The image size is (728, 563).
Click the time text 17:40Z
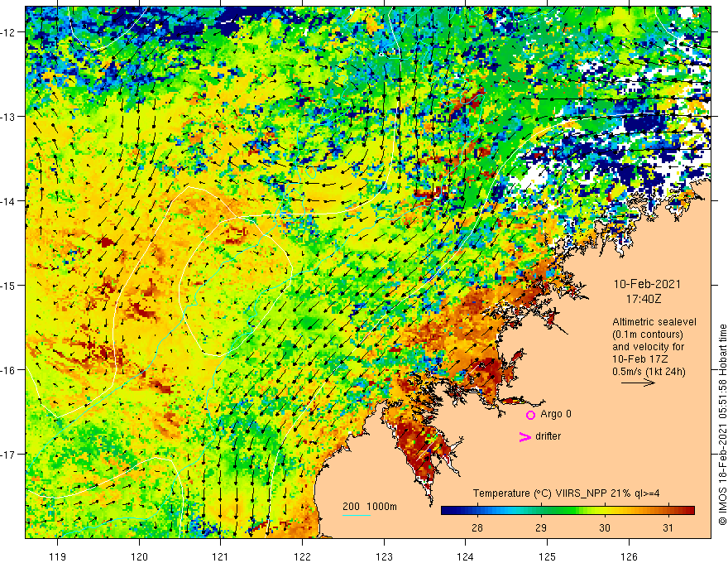[x=644, y=299]
